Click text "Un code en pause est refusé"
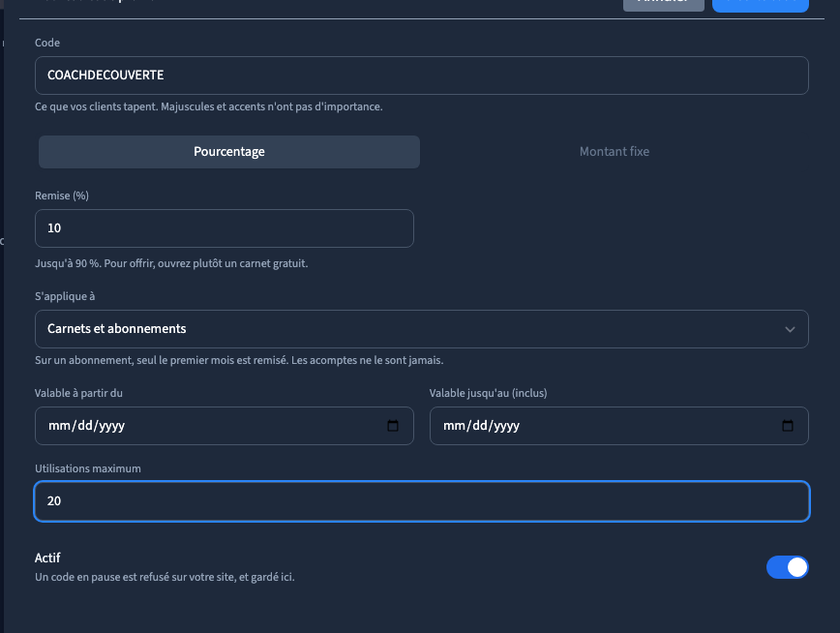The height and width of the screenshot is (633, 840). (165, 577)
